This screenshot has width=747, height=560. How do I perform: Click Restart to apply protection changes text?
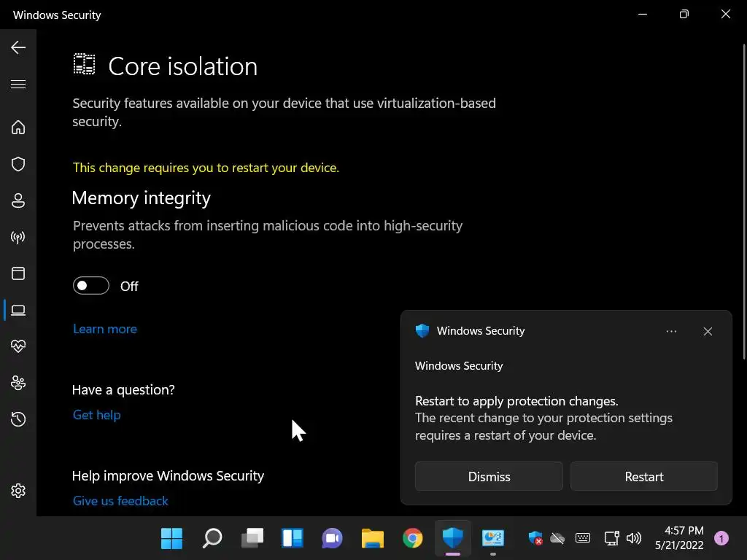[516, 401]
